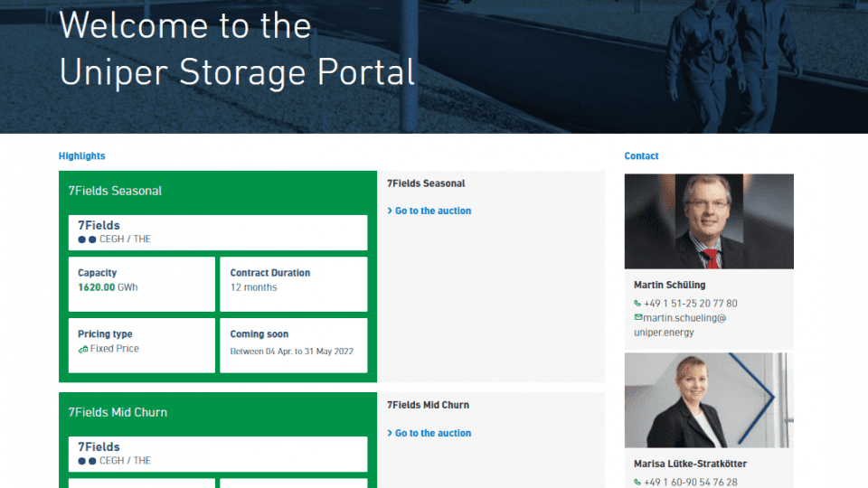This screenshot has height=488, width=868.
Task: Click the 7Fields CEGH / THE tile in Seasonal
Action: 218,232
